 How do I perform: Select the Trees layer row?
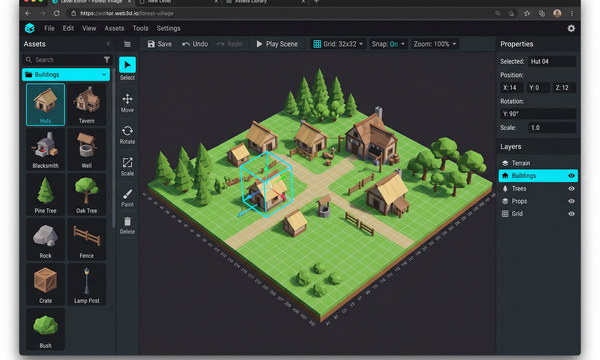[x=538, y=189]
